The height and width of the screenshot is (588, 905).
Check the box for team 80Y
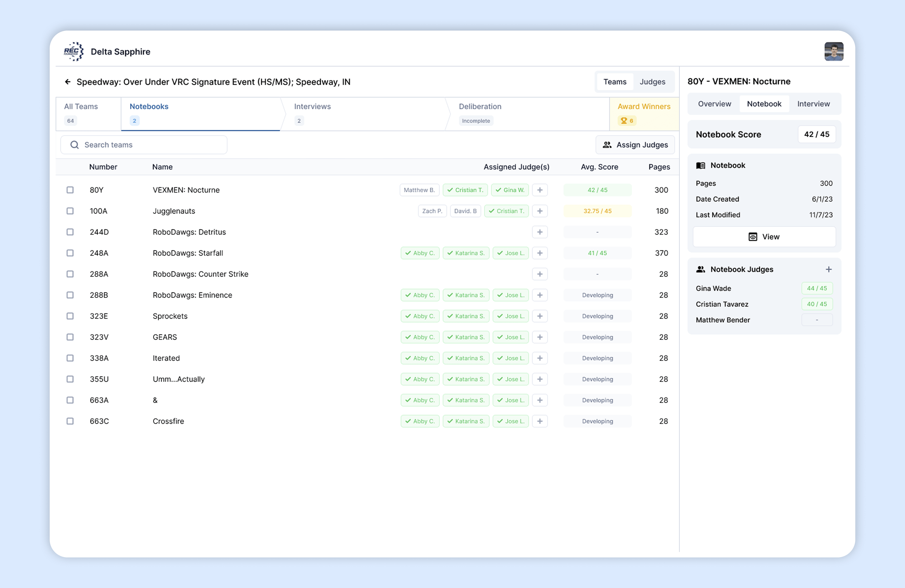(x=70, y=190)
